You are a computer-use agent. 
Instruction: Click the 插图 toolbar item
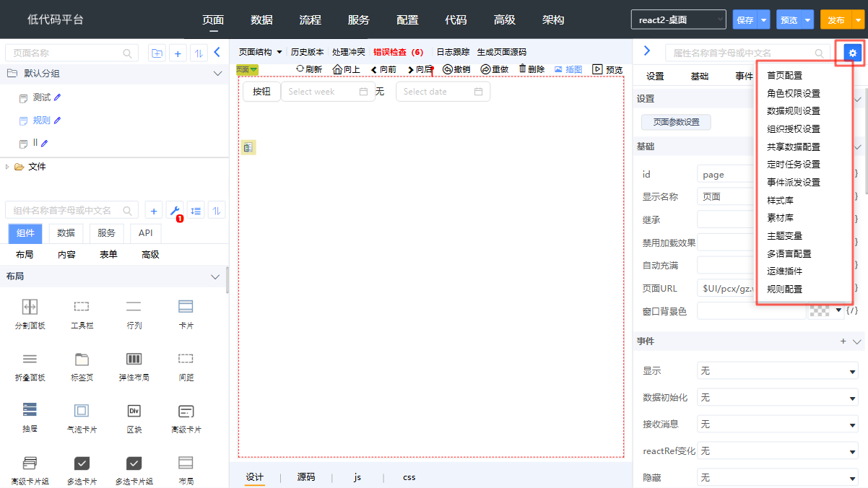coord(568,69)
